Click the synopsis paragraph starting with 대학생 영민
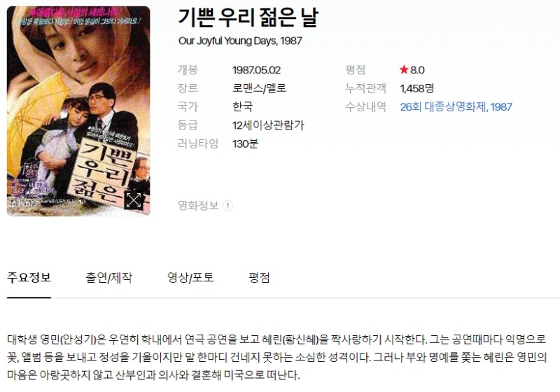Viewport: 560px width, 392px height. pos(277,357)
